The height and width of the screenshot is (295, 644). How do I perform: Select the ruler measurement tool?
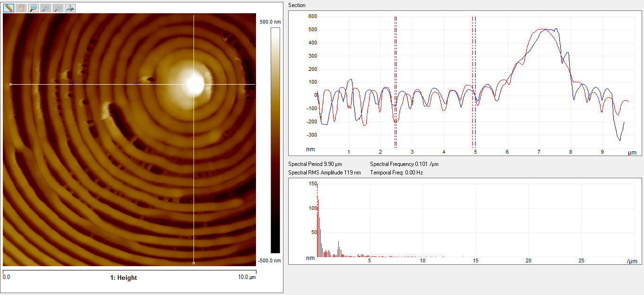(9, 8)
